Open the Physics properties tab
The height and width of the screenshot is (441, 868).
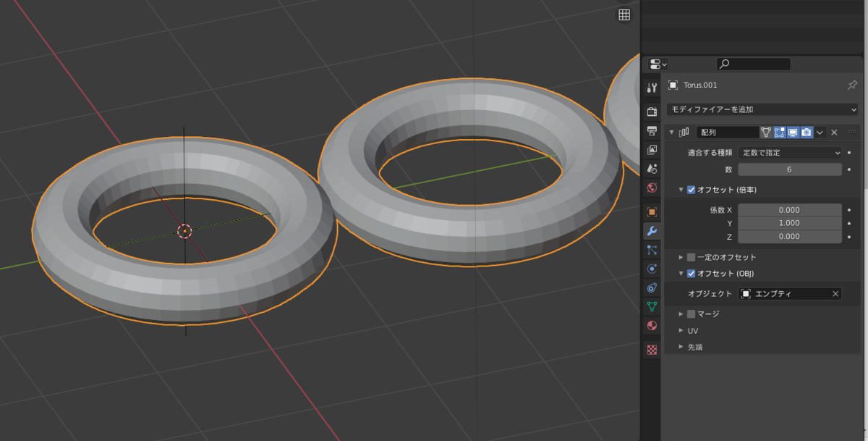(x=652, y=269)
